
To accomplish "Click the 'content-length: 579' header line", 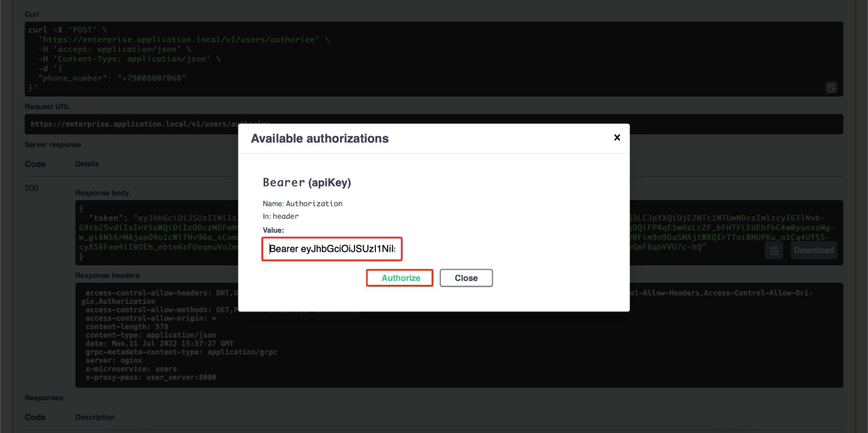I will (x=127, y=327).
